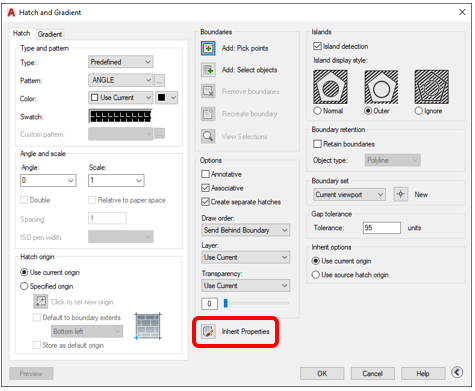Open the Object type Polyline dropdown
The height and width of the screenshot is (391, 475).
(x=393, y=160)
